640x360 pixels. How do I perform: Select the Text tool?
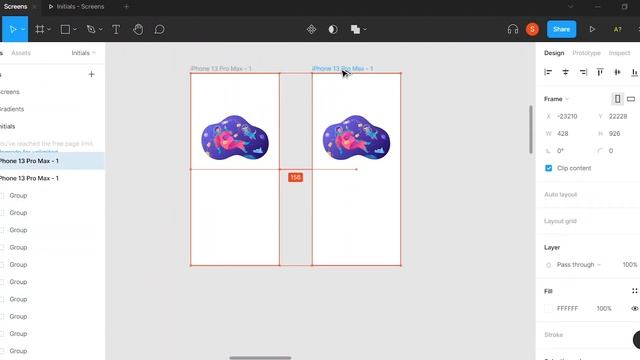pyautogui.click(x=116, y=29)
